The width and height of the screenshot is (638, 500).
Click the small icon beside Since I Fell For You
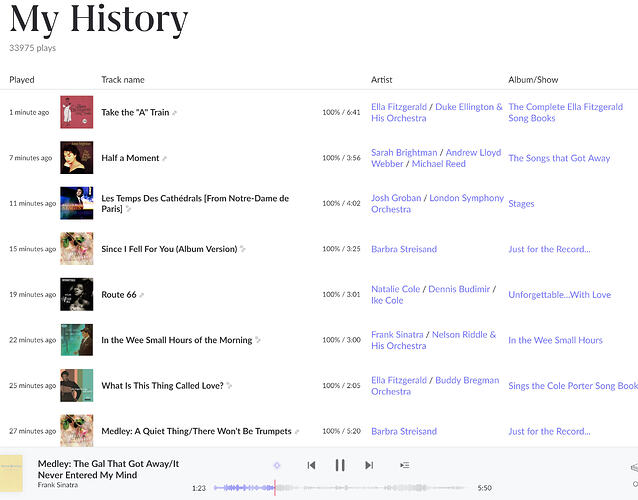point(243,249)
